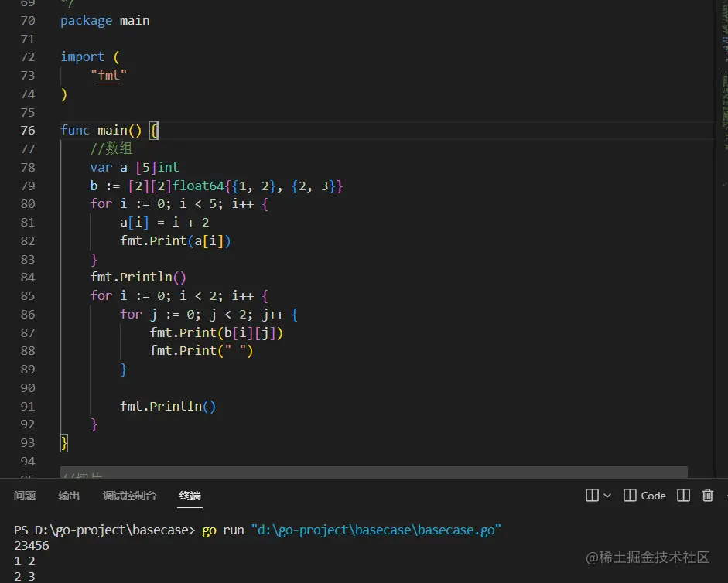Click 'var a [5]int' declaration
728x583 pixels.
135,167
